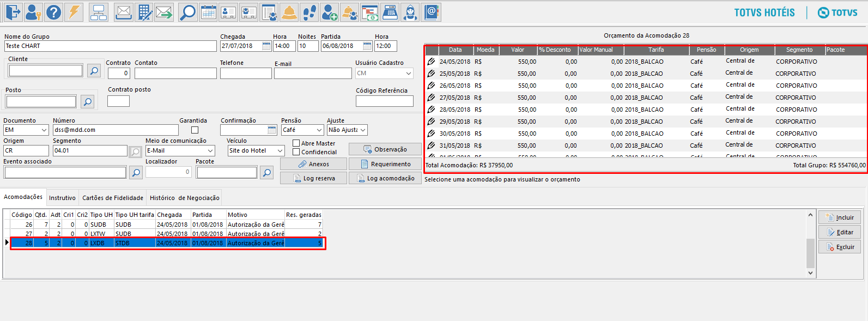Click the Cliente search magnifier button

tap(94, 71)
